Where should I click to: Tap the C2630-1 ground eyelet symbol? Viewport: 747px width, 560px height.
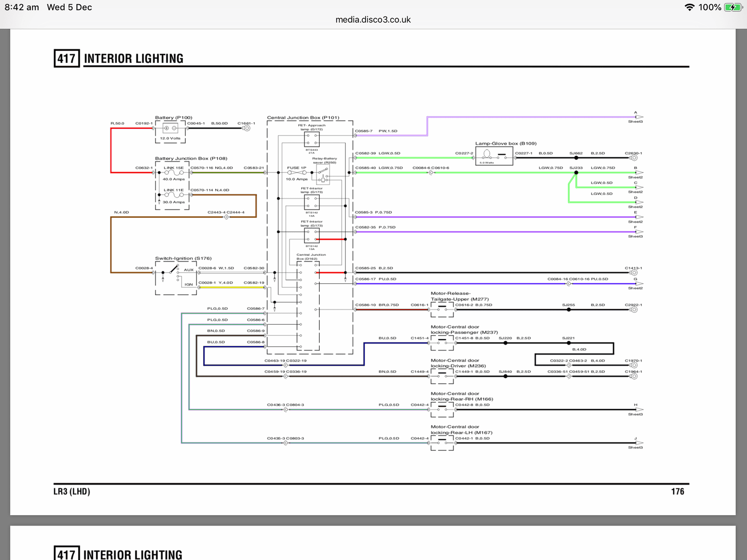pos(634,158)
